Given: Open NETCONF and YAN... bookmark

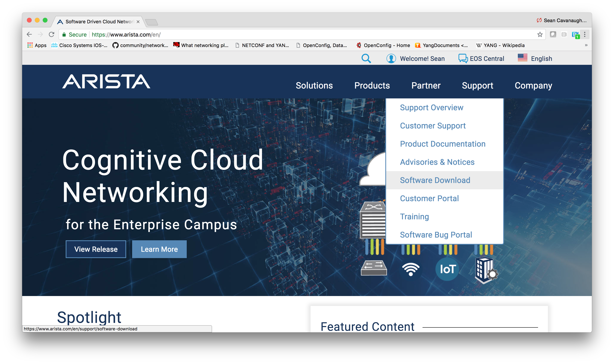Looking at the screenshot, I should coord(262,45).
